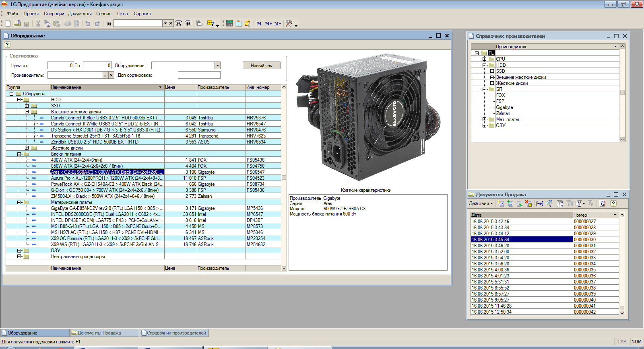Click the binoculars find icon

tap(109, 23)
